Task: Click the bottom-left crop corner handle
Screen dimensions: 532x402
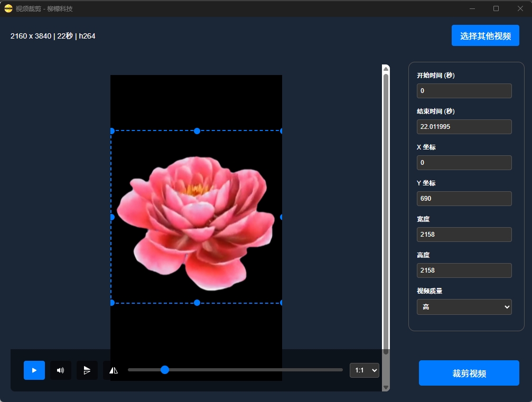Action: (x=112, y=303)
